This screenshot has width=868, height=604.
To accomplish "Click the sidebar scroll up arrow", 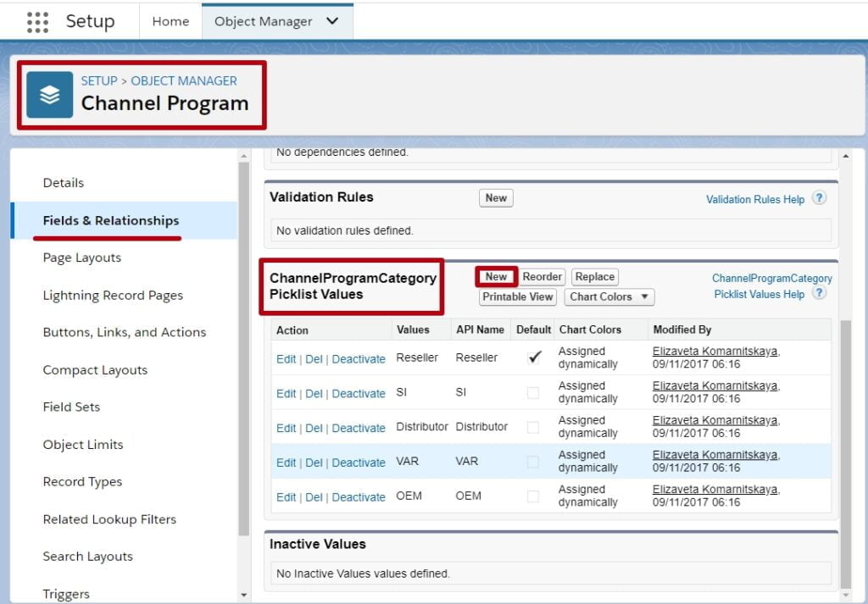I will tap(243, 156).
